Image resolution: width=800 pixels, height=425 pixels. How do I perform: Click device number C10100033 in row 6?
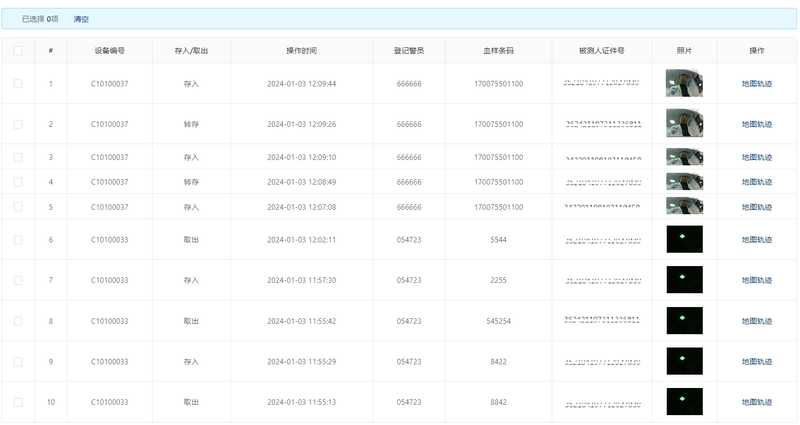[x=110, y=240]
